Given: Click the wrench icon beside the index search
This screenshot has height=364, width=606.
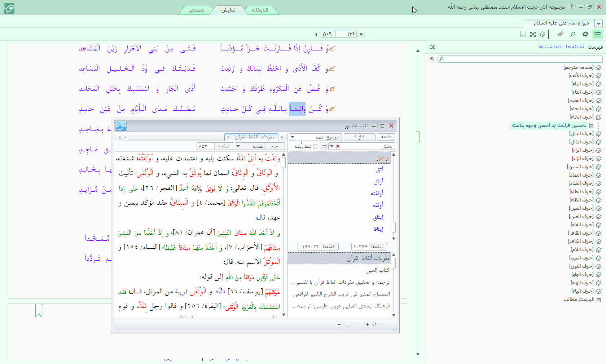Looking at the screenshot, I should [432, 59].
